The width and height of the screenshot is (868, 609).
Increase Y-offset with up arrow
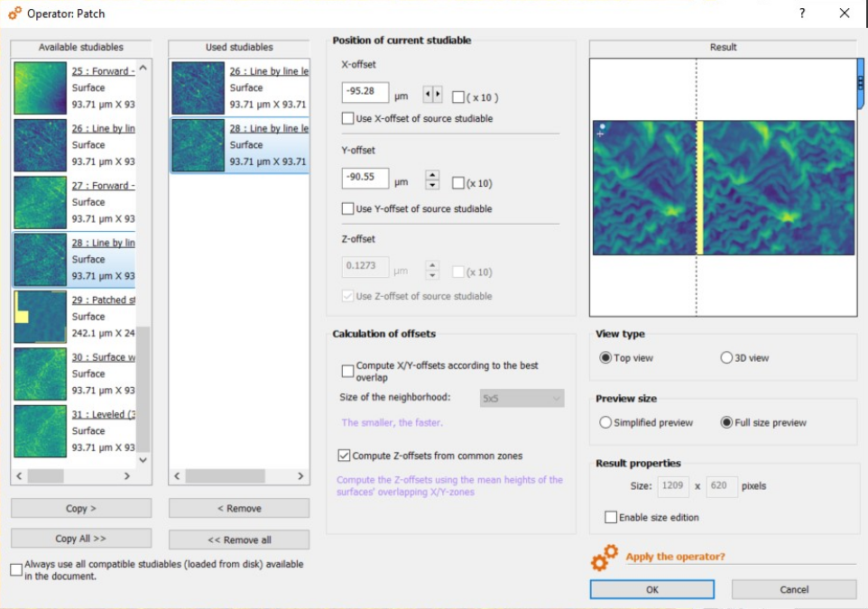(432, 175)
